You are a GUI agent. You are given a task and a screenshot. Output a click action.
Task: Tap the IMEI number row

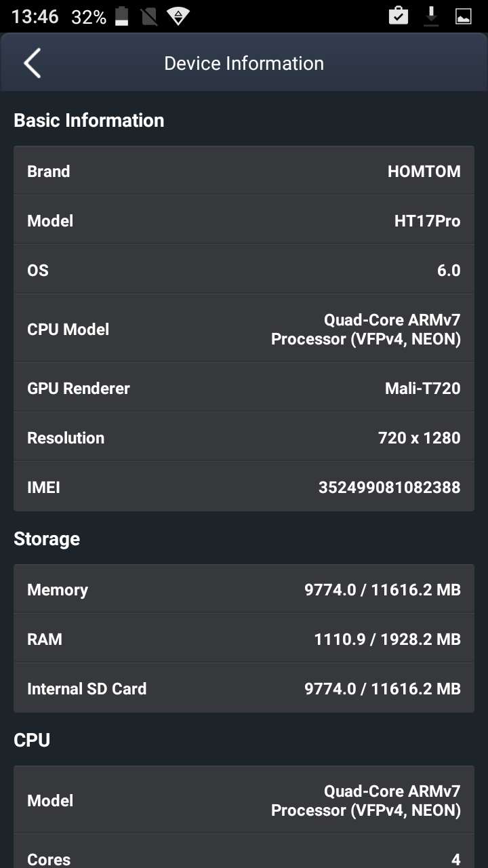pyautogui.click(x=244, y=487)
